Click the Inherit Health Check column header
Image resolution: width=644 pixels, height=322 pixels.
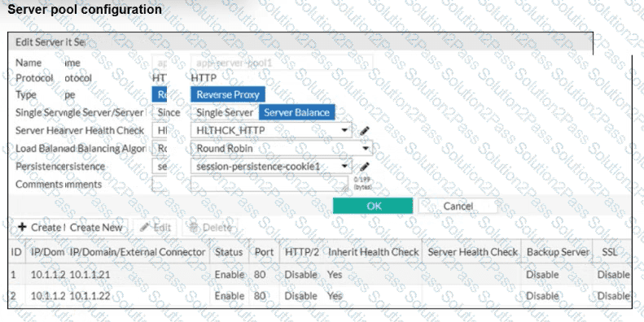coord(374,252)
